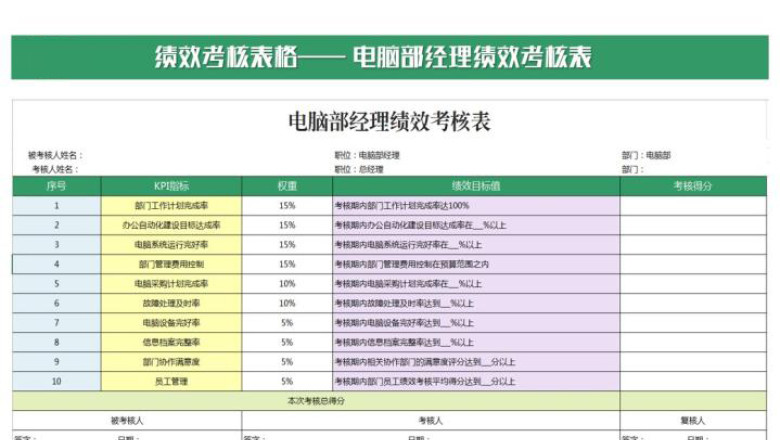The height and width of the screenshot is (440, 780).
Task: Select the 10% weight for 故障处理及时率
Action: coord(287,303)
